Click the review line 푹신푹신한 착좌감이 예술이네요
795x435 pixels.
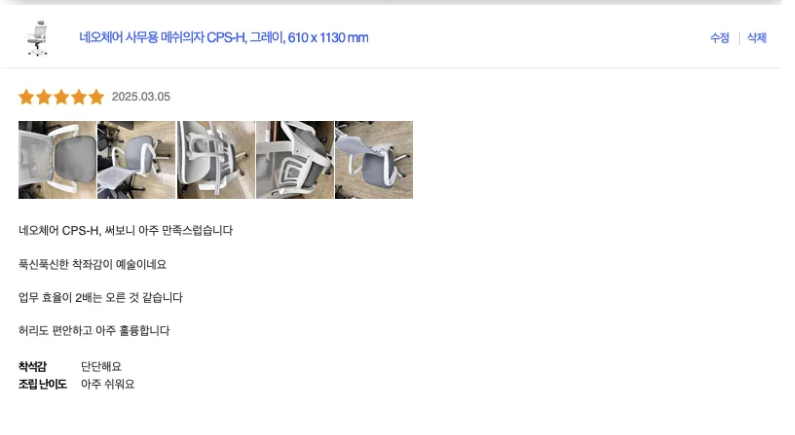point(93,264)
